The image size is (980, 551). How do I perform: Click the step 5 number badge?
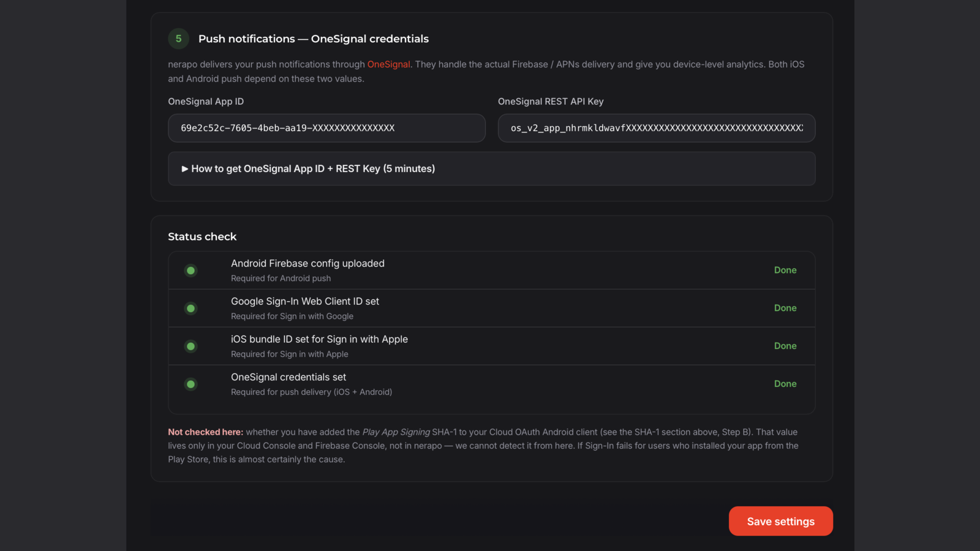179,39
